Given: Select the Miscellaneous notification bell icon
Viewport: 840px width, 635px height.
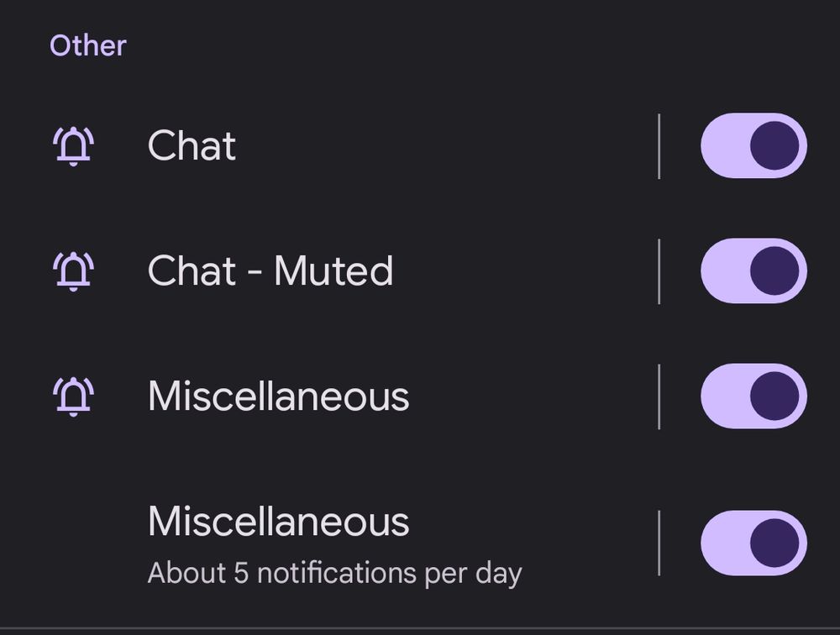Looking at the screenshot, I should (74, 396).
